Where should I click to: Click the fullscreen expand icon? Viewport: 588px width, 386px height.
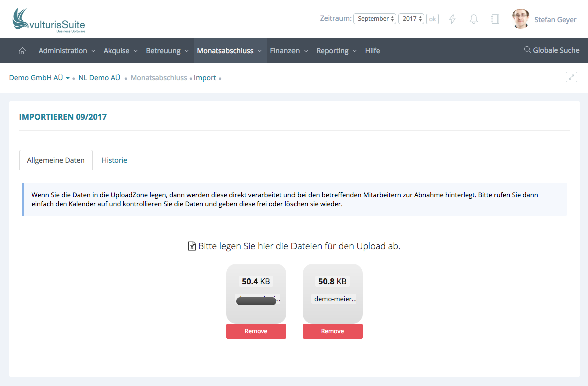click(x=571, y=77)
